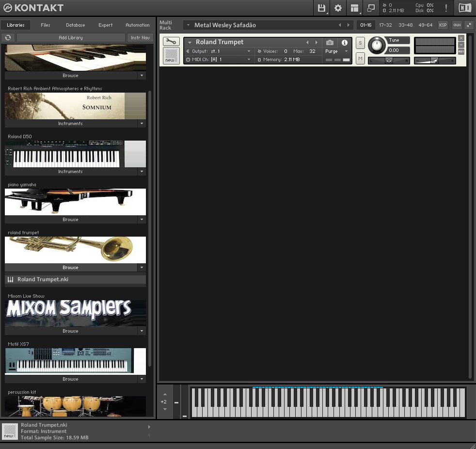This screenshot has width=476, height=449.
Task: Show rack page 49-64
Action: [x=425, y=25]
